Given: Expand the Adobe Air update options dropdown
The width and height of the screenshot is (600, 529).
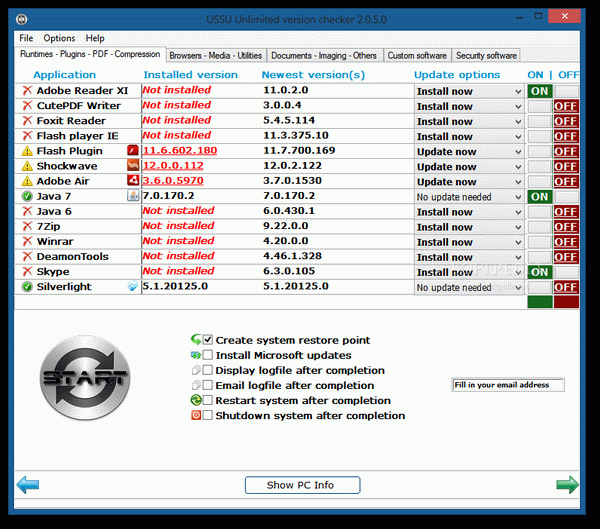Looking at the screenshot, I should tap(469, 182).
